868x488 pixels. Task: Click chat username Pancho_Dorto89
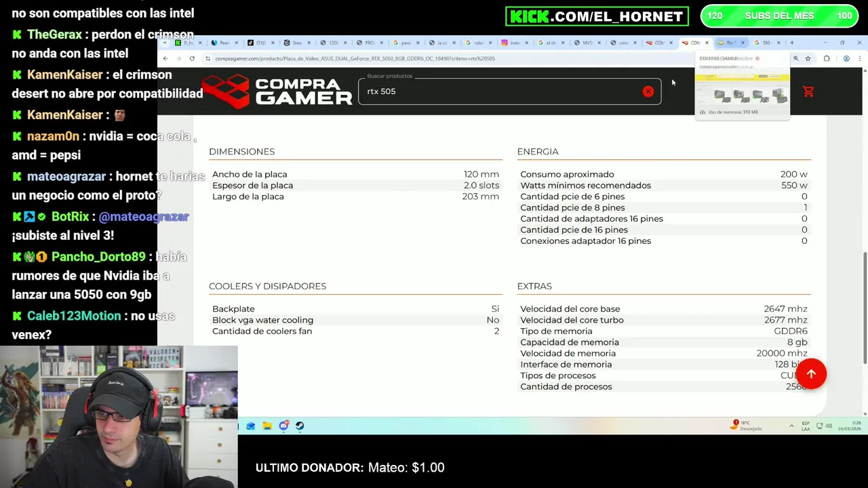[x=98, y=257]
